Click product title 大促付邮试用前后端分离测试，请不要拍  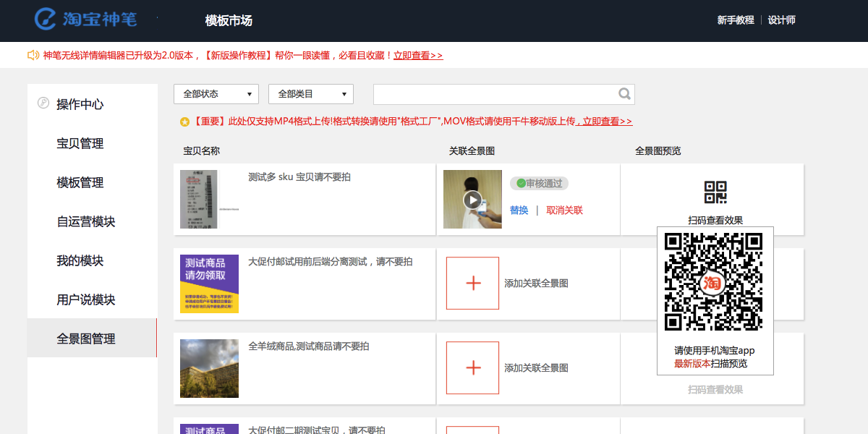331,261
